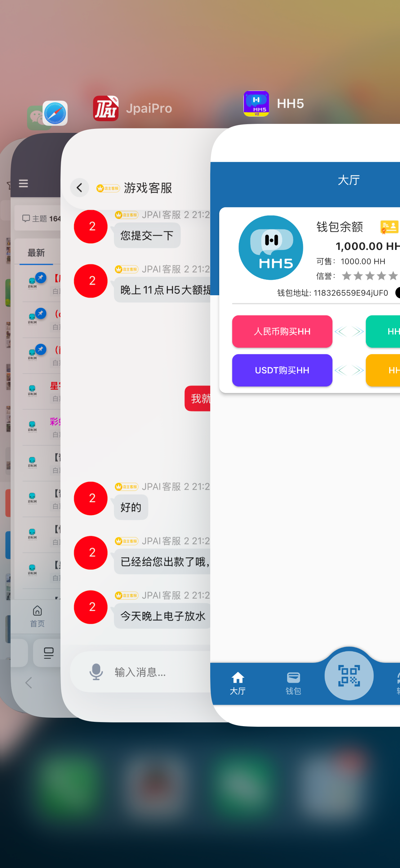Tap the HH5 round profile logo

pyautogui.click(x=271, y=248)
